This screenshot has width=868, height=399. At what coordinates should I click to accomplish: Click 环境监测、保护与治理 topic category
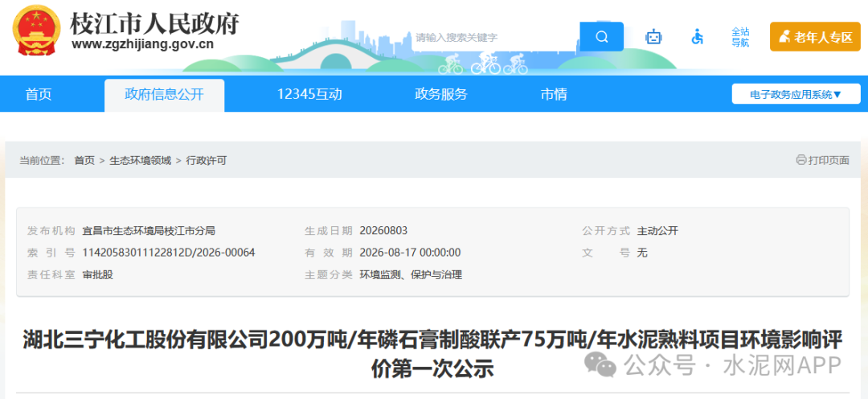point(411,275)
